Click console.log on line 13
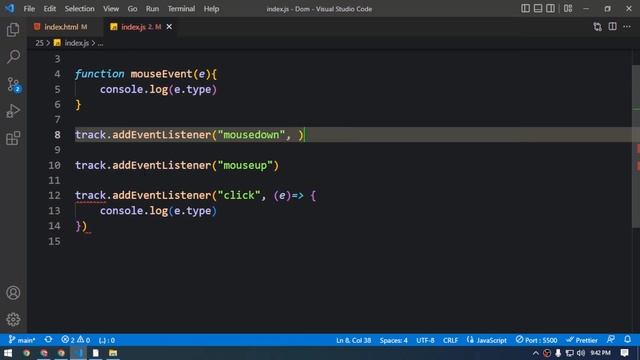The height and width of the screenshot is (360, 640). point(134,211)
